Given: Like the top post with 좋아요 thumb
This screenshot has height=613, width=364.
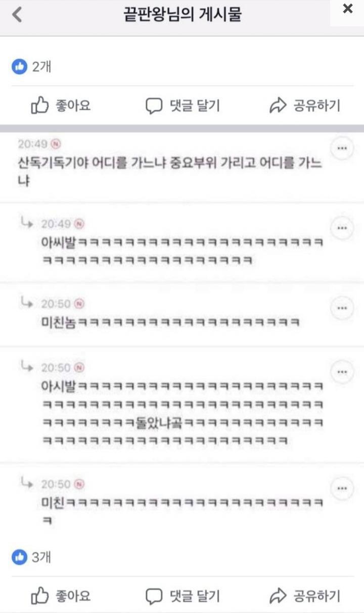Looking at the screenshot, I should 61,106.
